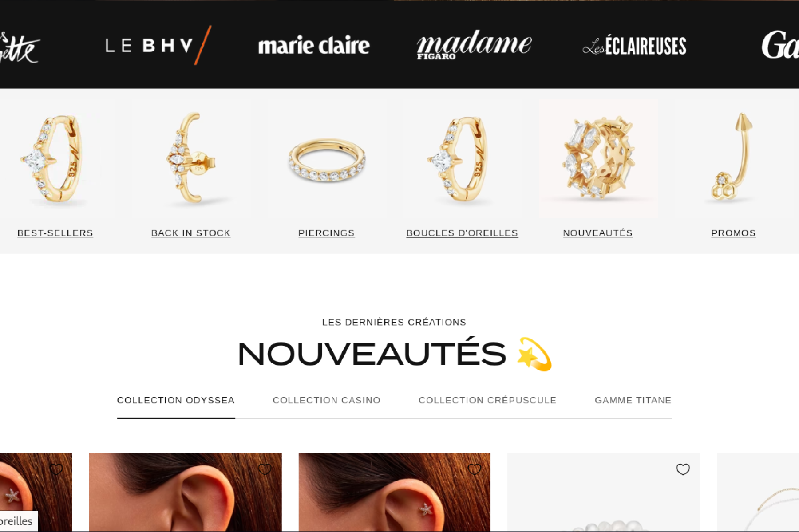Open the Promos category link

coord(733,233)
